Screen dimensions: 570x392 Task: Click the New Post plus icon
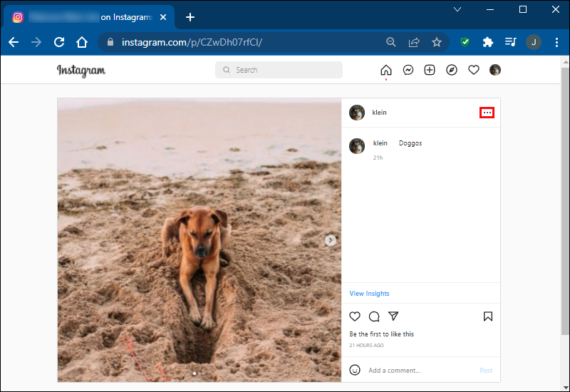tap(430, 70)
